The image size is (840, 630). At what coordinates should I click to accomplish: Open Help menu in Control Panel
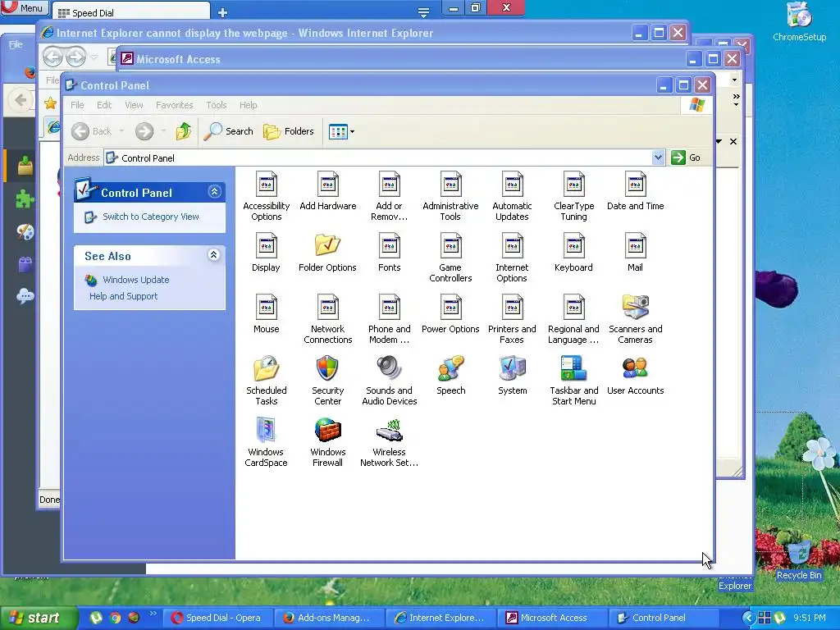(x=248, y=105)
